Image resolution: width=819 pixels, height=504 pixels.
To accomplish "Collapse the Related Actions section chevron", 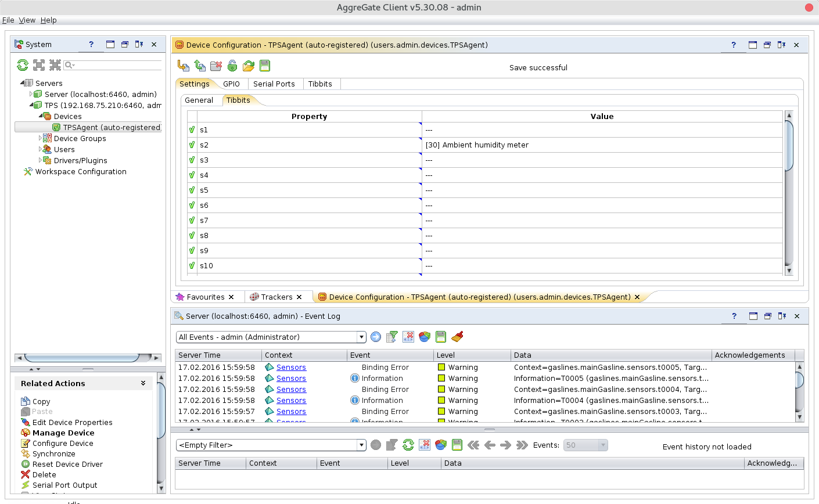I will click(x=143, y=383).
